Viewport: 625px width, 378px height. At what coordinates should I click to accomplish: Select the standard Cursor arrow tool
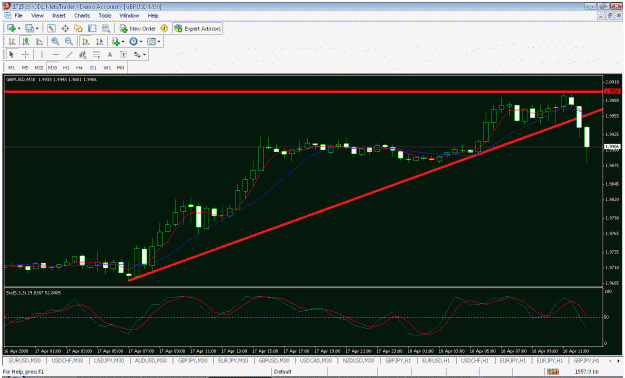pyautogui.click(x=12, y=55)
